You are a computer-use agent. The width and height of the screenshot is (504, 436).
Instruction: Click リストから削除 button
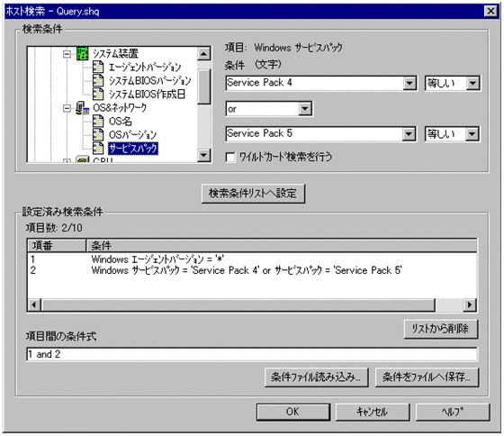click(x=440, y=329)
